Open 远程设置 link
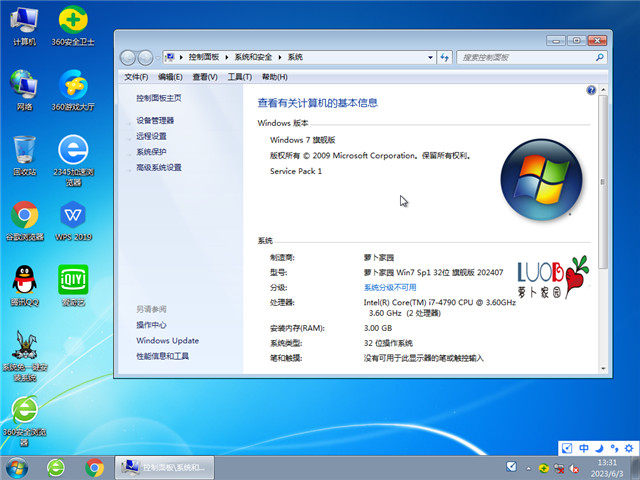This screenshot has height=480, width=640. coord(151,136)
